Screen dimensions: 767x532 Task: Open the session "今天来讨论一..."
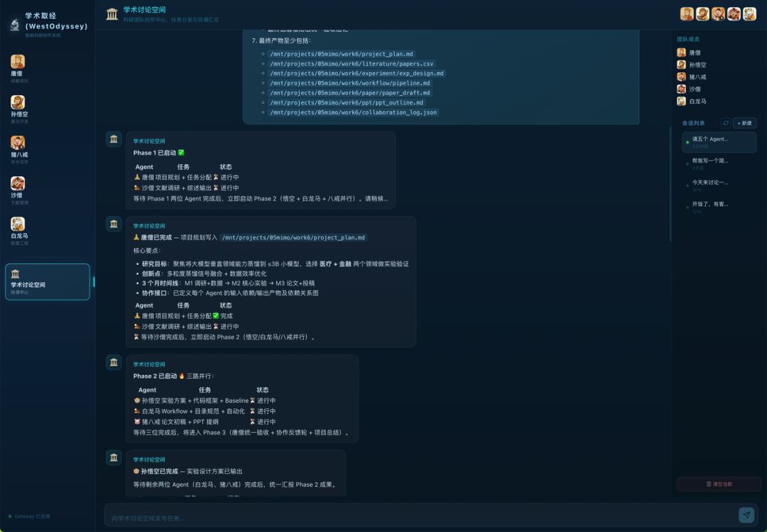719,185
